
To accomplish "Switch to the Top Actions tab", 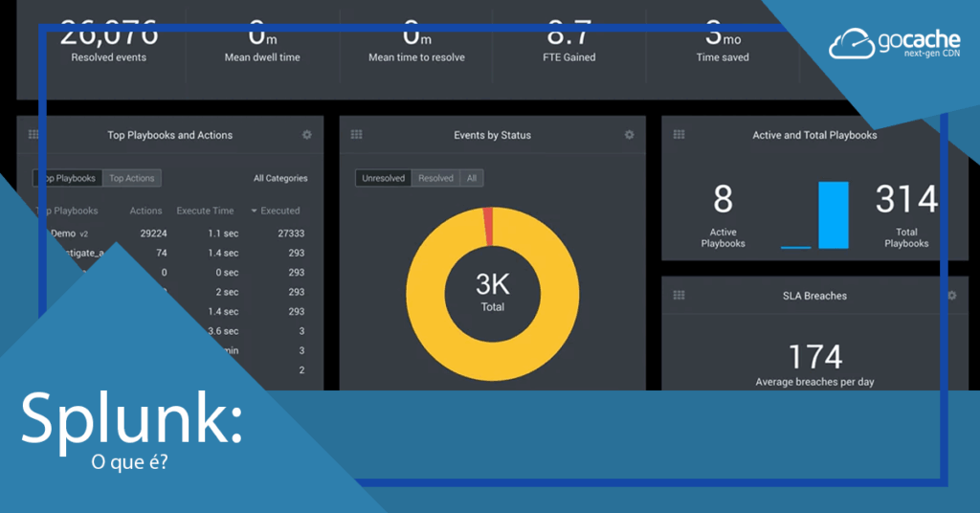I will [x=131, y=178].
